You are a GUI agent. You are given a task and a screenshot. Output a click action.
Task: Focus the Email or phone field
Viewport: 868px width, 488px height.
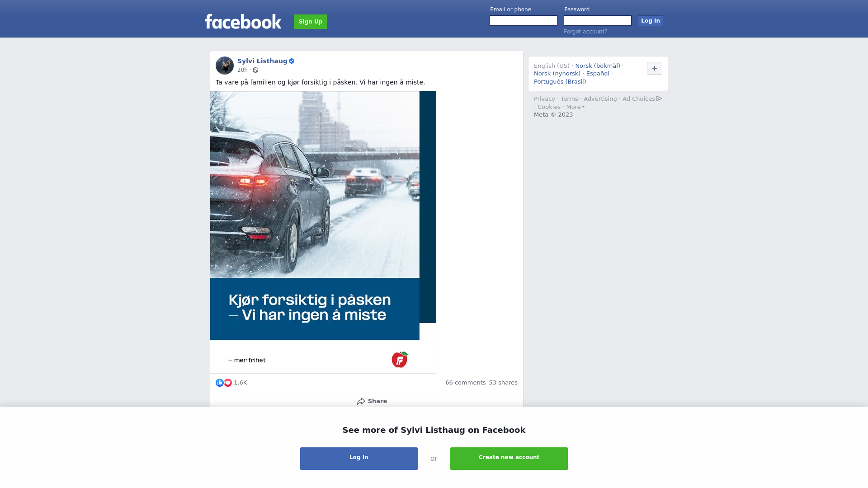point(524,21)
